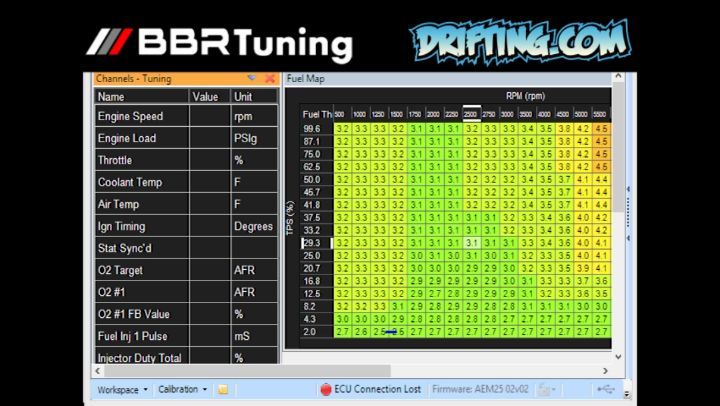Image resolution: width=720 pixels, height=406 pixels.
Task: Open the Workspace dropdown menu
Action: pos(123,389)
